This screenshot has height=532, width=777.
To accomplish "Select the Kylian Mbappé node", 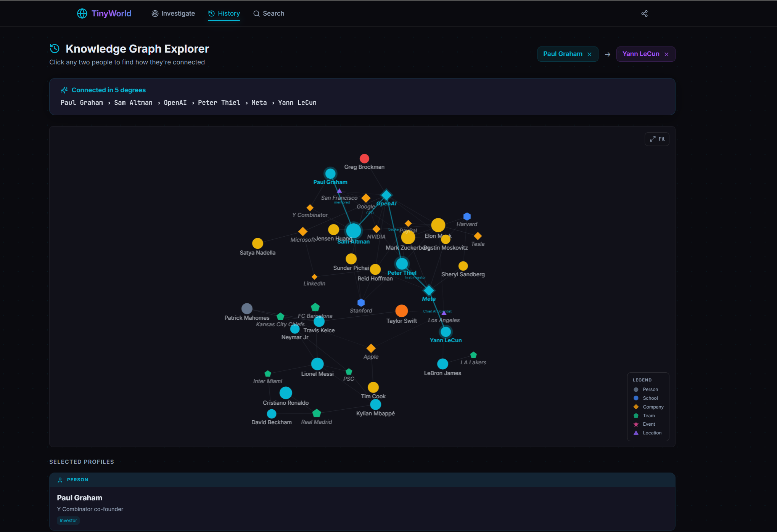I will 375,404.
